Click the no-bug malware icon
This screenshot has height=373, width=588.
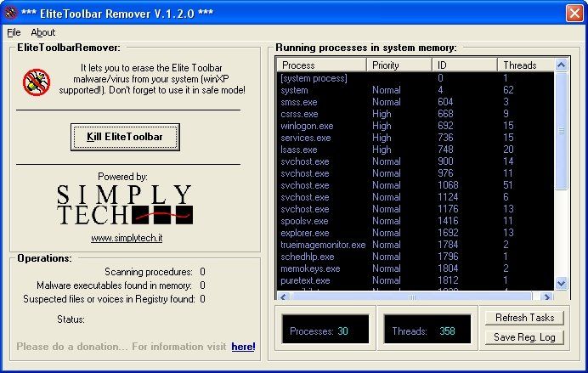click(x=37, y=82)
